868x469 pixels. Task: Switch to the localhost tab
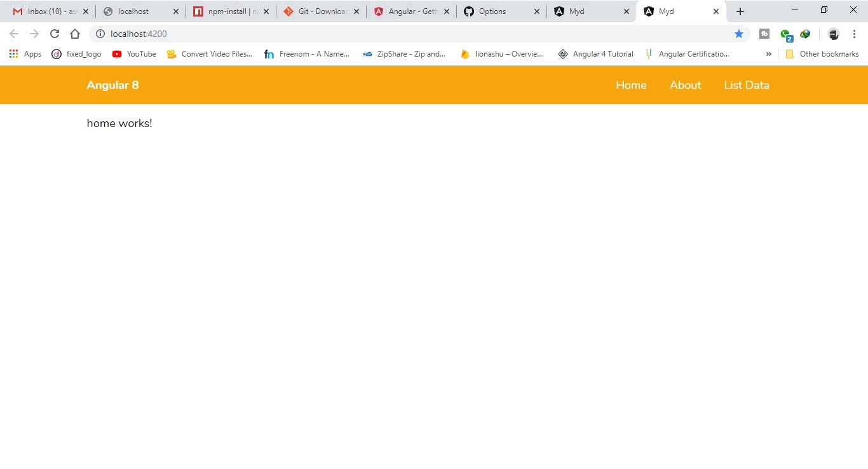pos(133,11)
